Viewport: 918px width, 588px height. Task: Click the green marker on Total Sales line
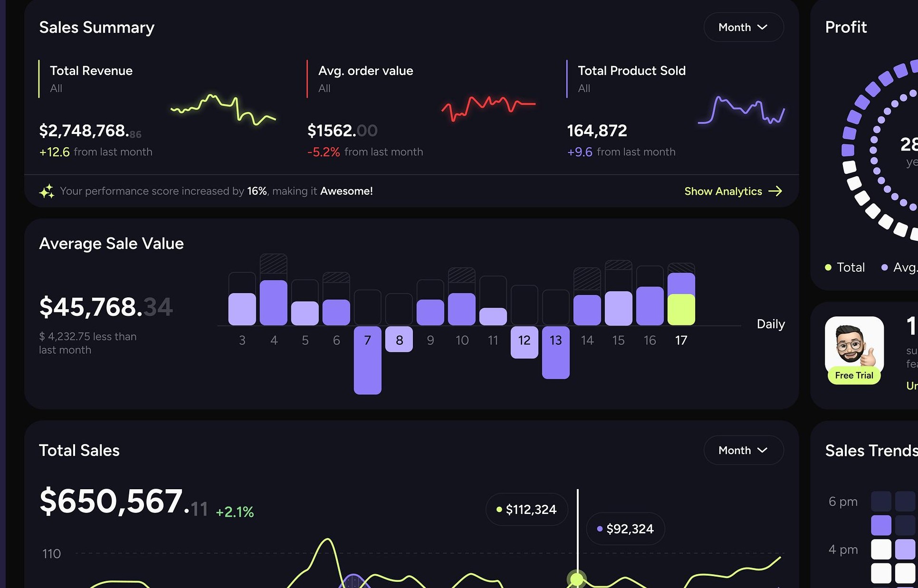coord(577,579)
